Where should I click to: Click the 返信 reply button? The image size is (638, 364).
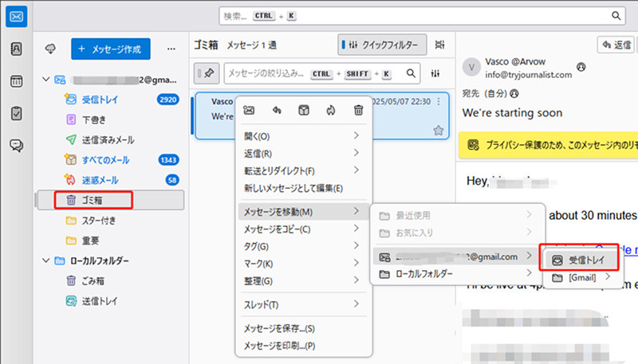tap(616, 45)
